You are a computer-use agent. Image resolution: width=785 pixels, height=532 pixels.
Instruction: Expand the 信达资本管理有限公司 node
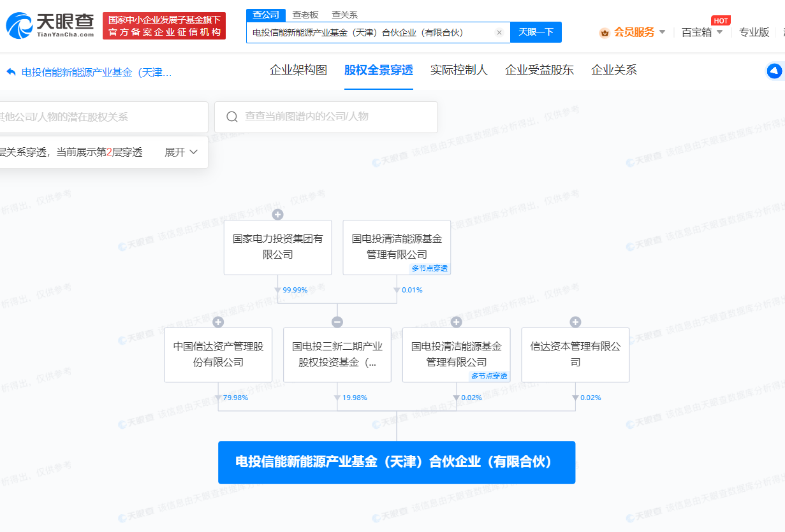click(575, 322)
